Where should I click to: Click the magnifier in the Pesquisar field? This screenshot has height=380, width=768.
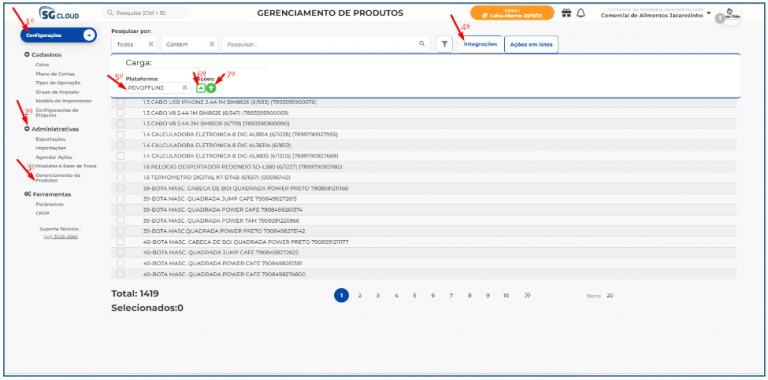pyautogui.click(x=422, y=44)
